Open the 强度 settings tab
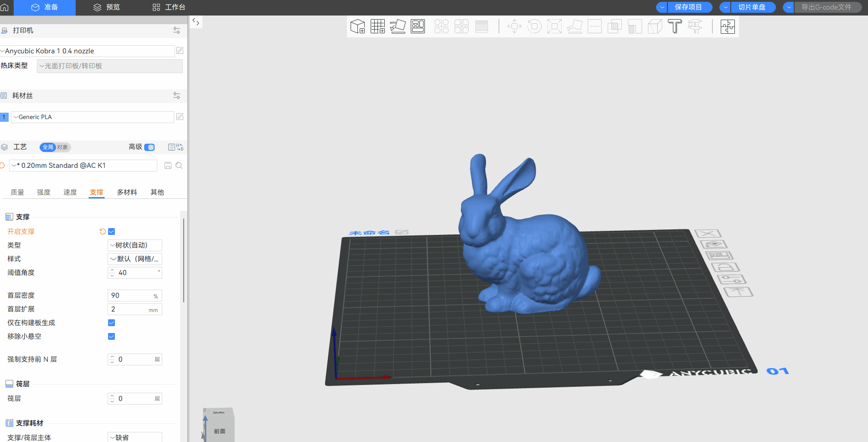 (44, 192)
